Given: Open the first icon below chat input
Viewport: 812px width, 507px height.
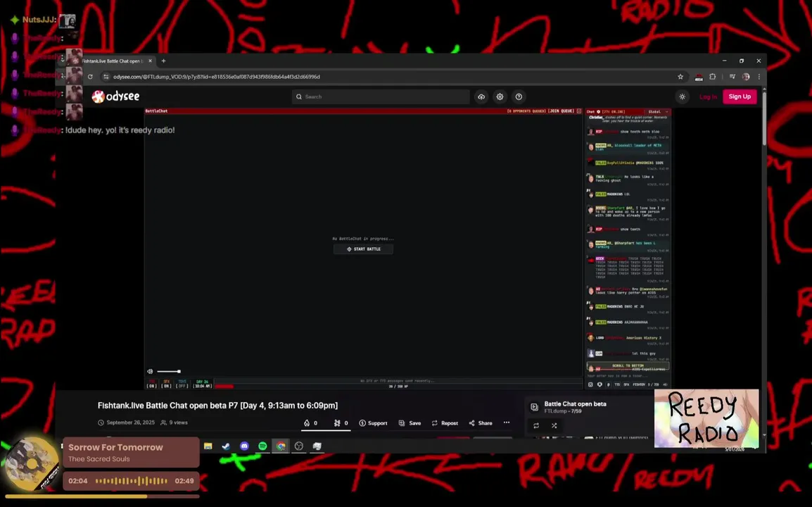Looking at the screenshot, I should 590,384.
